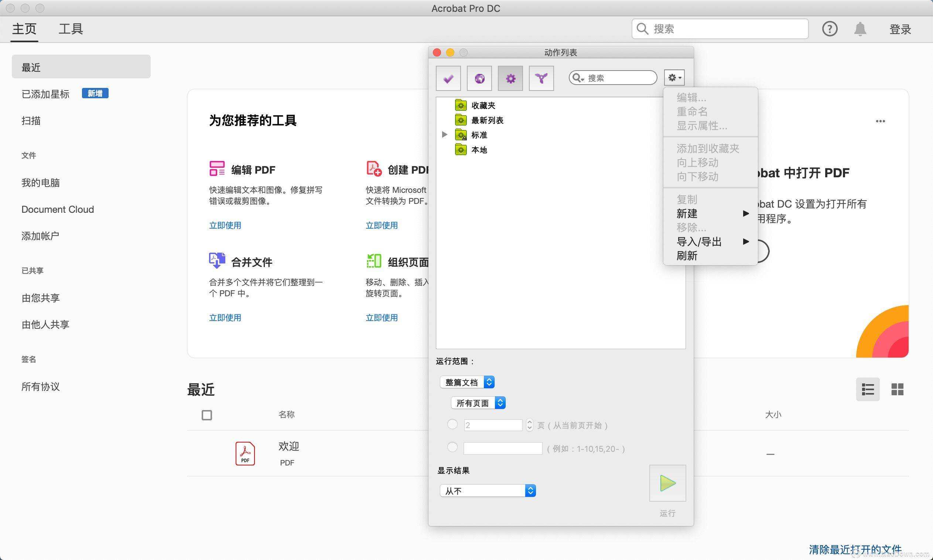Click the 最新列表 folder icon
This screenshot has width=933, height=560.
coord(461,120)
